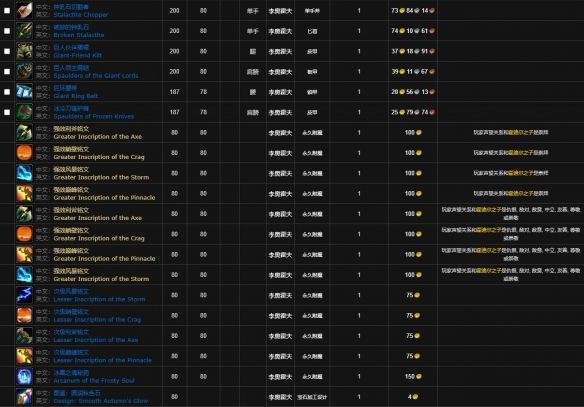Viewport: 584px width, 407px height.
Task: Click the yellow faction link in the first Greater Inscription of the Axe row
Action: (521, 132)
